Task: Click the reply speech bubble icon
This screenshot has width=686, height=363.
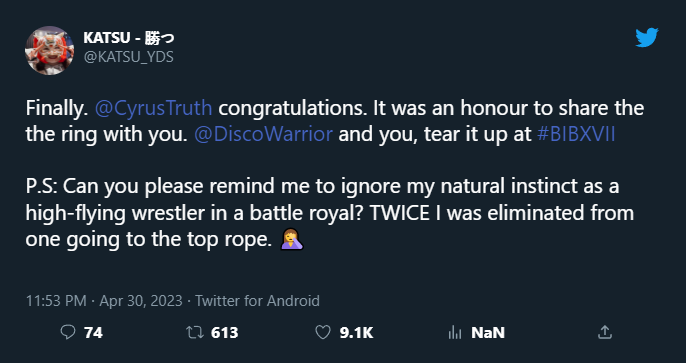Action: point(67,333)
